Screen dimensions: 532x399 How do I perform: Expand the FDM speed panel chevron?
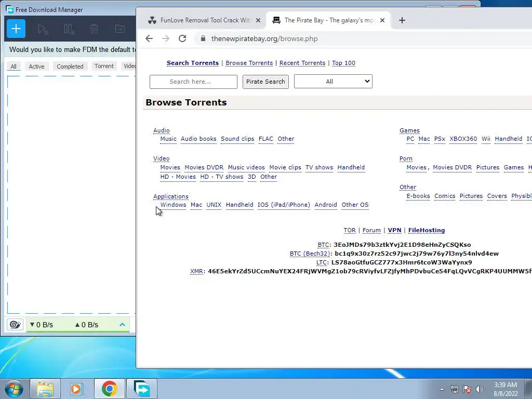tap(122, 325)
